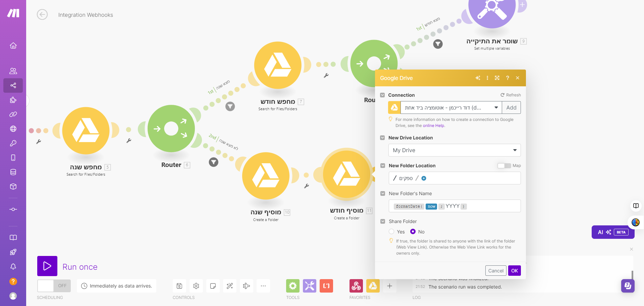Screen dimensions: 644x306
Task: Toggle the Share Folder checkbox
Action: 383,221
